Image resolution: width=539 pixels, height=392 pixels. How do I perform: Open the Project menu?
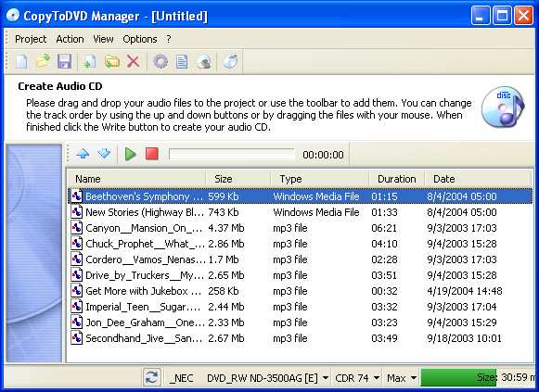[x=31, y=39]
